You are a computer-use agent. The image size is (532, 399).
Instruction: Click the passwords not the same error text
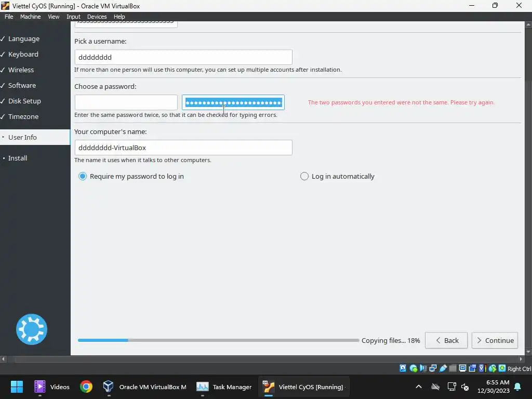pyautogui.click(x=401, y=102)
